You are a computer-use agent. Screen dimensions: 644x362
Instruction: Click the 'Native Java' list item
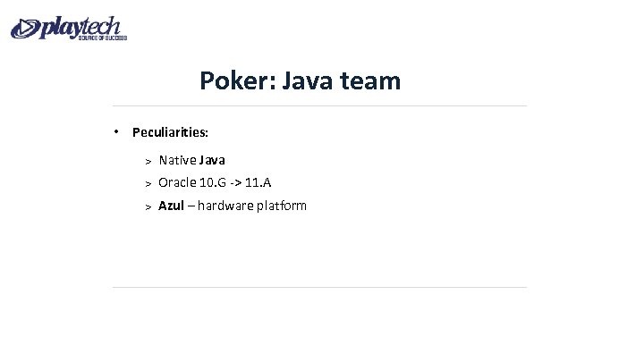click(x=191, y=160)
